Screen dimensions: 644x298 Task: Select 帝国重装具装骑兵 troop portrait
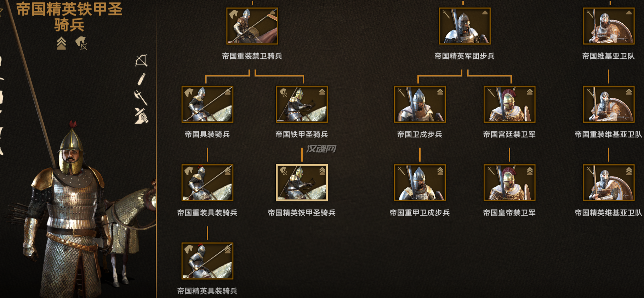pos(207,183)
